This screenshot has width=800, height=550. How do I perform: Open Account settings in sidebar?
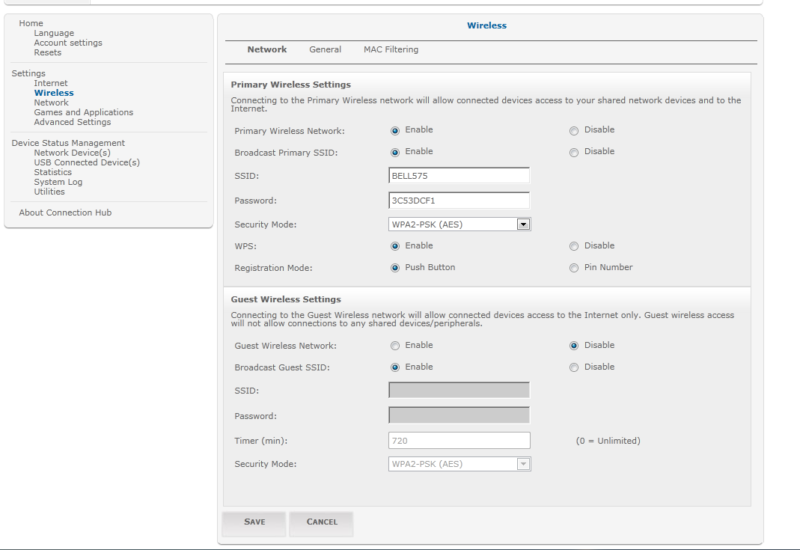click(68, 43)
